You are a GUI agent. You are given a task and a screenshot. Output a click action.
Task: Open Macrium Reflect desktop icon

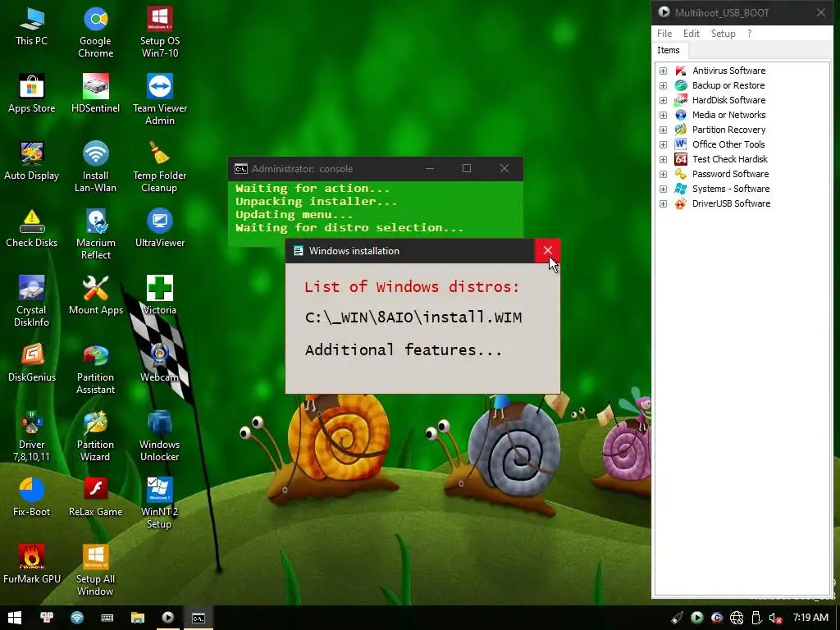tap(95, 235)
